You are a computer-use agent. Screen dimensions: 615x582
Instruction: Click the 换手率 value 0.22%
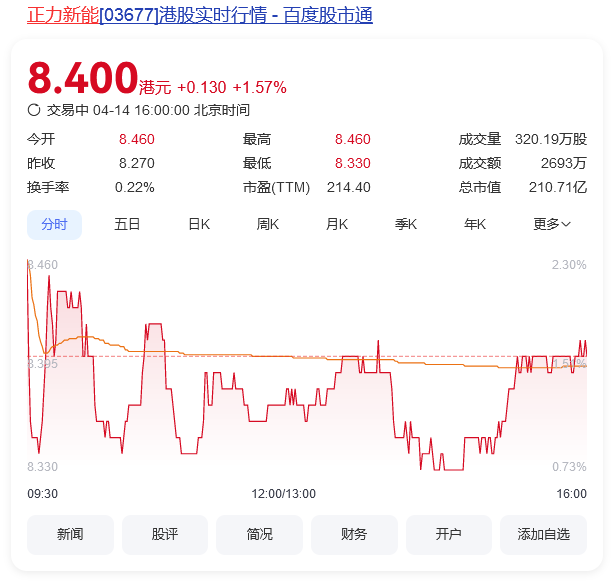(x=135, y=187)
